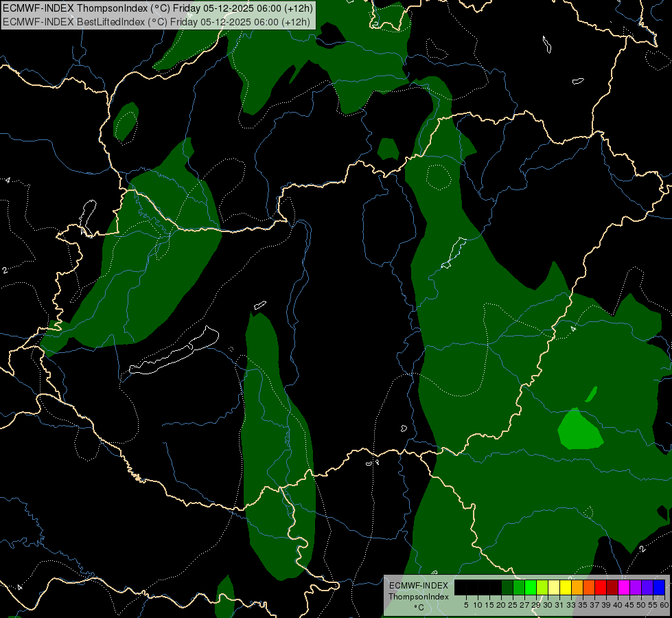This screenshot has width=672, height=618.
Task: Click the legend scale value 35
Action: pyautogui.click(x=583, y=605)
